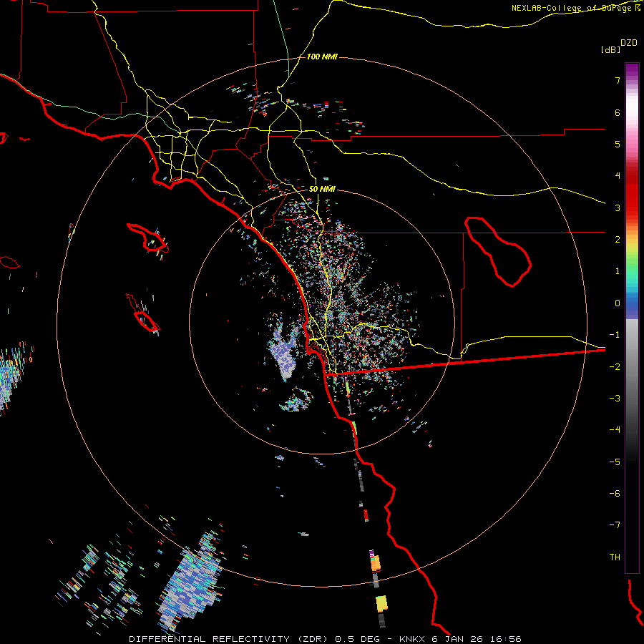Click the DZD legend title

pyautogui.click(x=629, y=43)
